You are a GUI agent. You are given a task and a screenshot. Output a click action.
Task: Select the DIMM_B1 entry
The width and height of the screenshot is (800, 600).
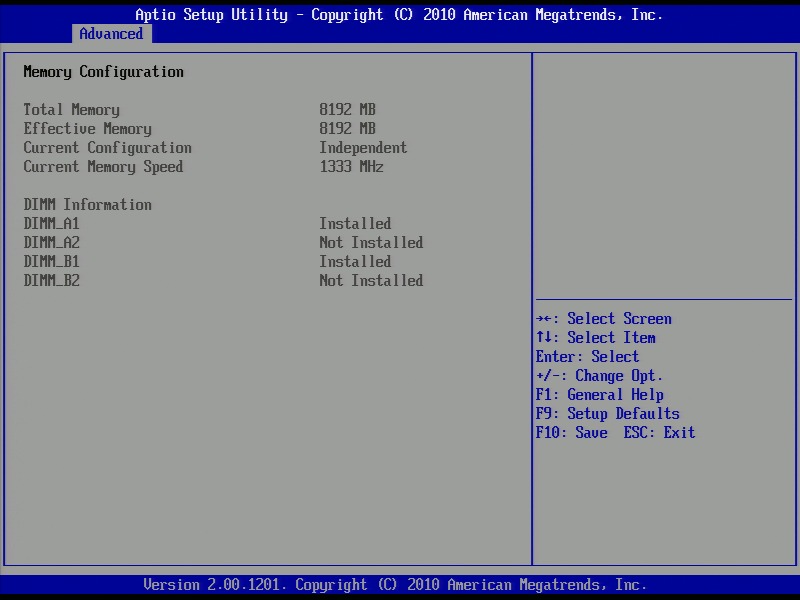click(51, 262)
